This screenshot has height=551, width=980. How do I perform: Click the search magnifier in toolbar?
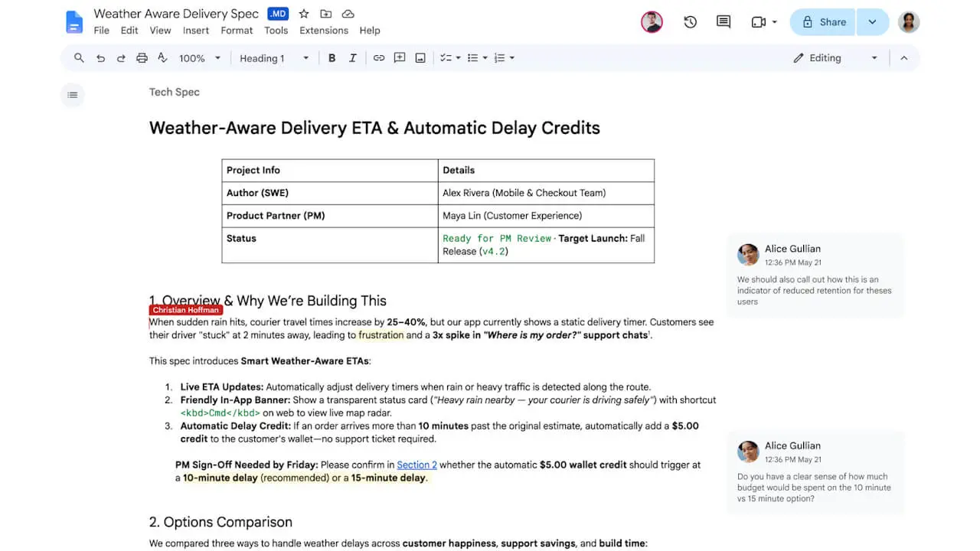(79, 58)
